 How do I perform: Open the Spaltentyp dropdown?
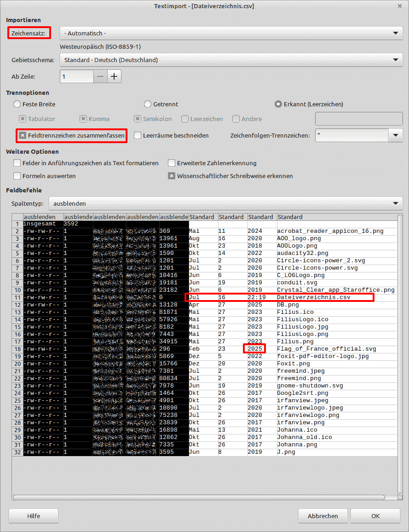click(225, 203)
